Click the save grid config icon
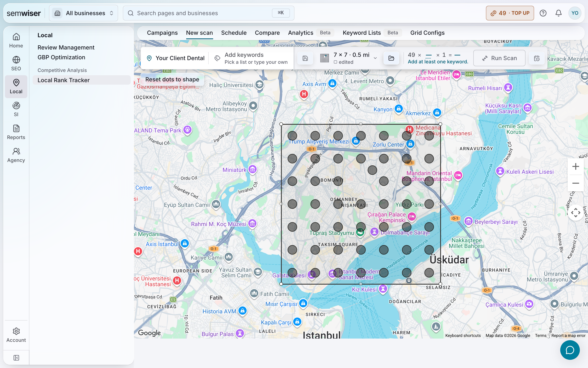The height and width of the screenshot is (368, 588). (x=305, y=58)
